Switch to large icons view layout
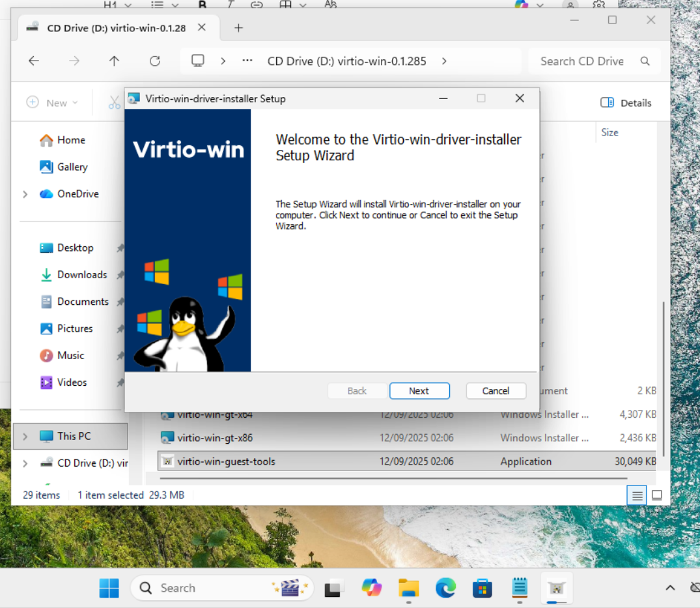The image size is (700, 608). 656,495
